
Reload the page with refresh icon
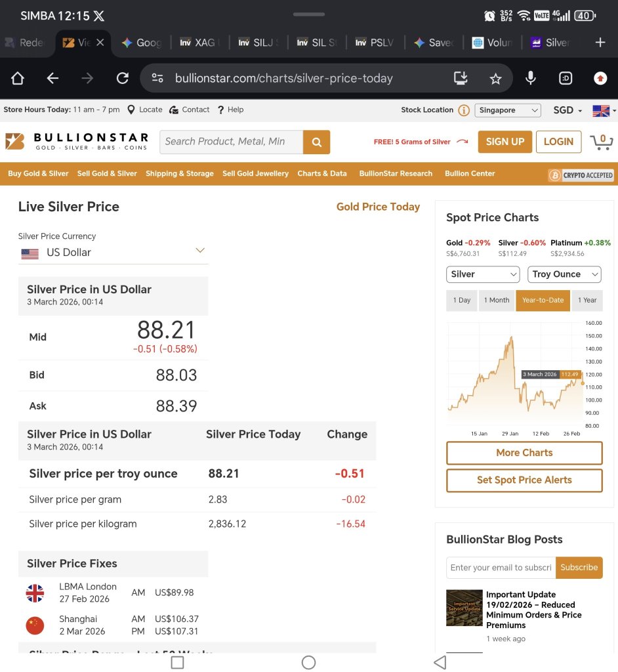[123, 79]
